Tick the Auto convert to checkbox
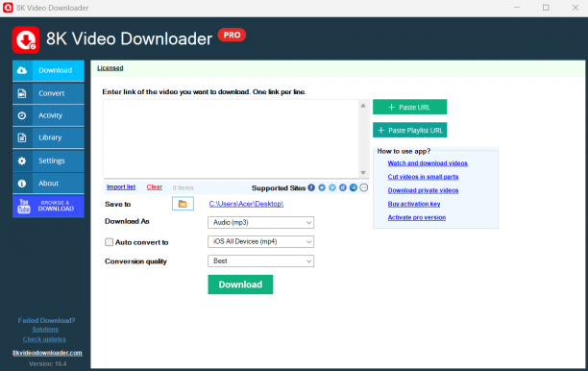 tap(109, 242)
